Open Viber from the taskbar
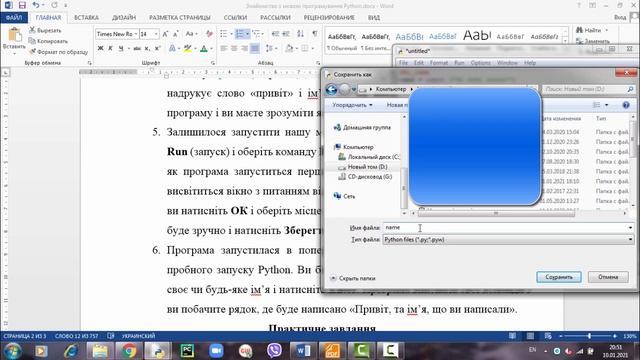640x360 pixels. [x=274, y=351]
